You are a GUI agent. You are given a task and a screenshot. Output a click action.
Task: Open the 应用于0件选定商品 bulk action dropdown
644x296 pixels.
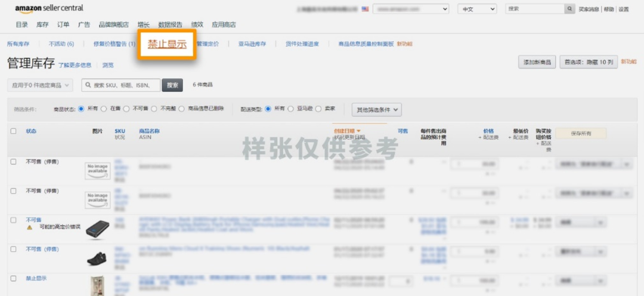(40, 85)
